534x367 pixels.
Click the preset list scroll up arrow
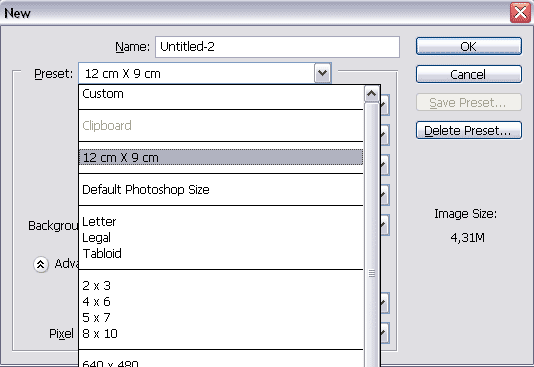tap(372, 94)
